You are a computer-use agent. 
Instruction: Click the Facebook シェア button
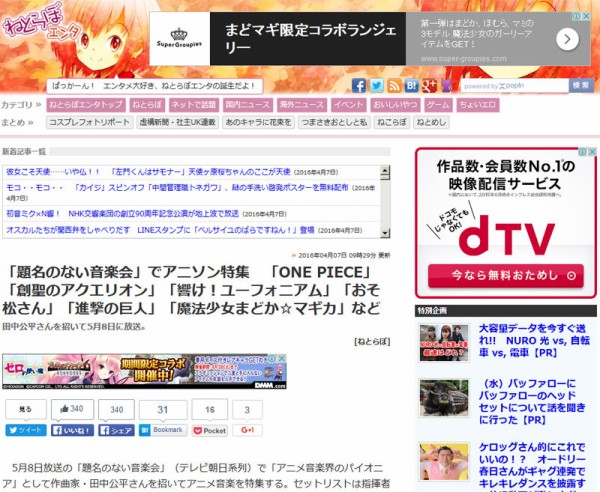pos(116,430)
